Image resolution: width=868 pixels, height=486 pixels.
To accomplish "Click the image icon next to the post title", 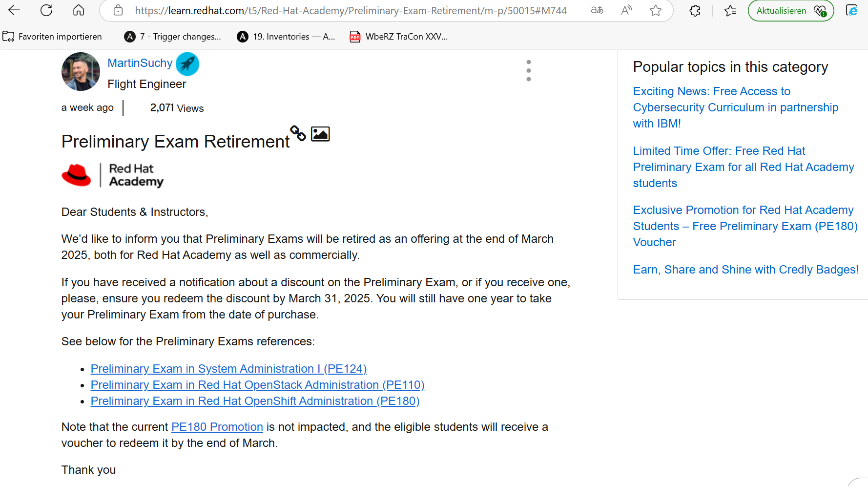I will pyautogui.click(x=320, y=133).
